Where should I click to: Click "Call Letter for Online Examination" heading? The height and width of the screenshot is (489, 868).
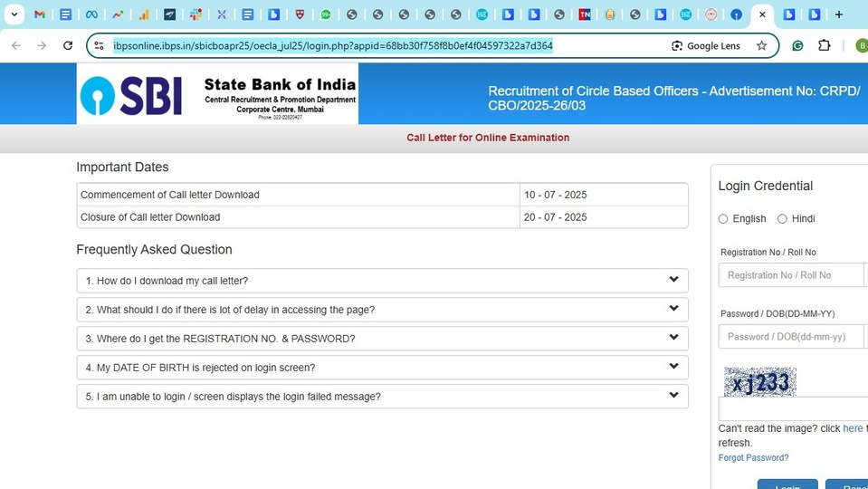[x=488, y=138]
